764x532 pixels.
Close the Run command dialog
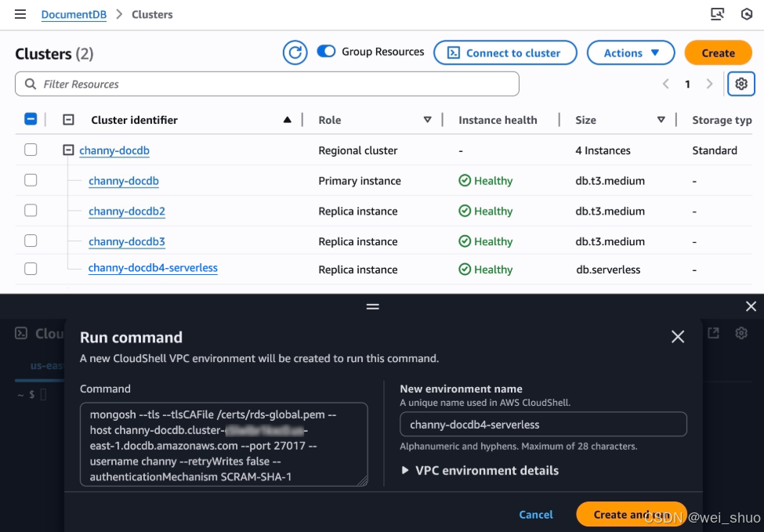678,337
